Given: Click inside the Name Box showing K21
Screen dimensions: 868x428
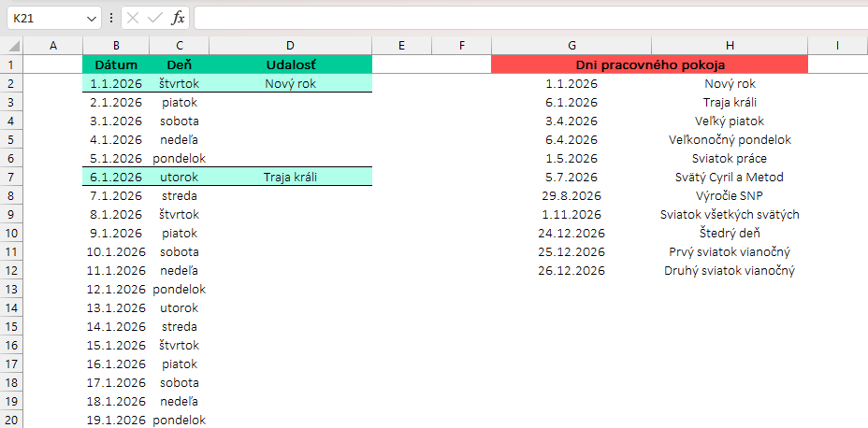Looking at the screenshot, I should click(45, 19).
